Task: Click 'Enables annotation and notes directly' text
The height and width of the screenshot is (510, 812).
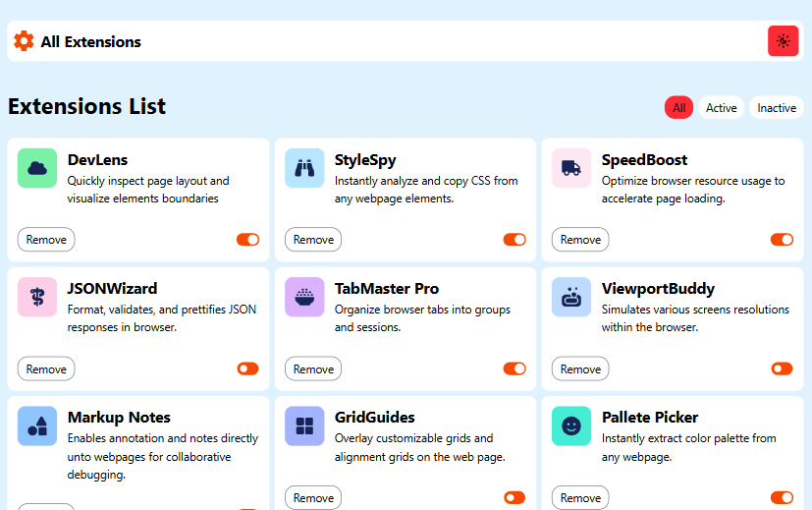Action: [x=163, y=456]
